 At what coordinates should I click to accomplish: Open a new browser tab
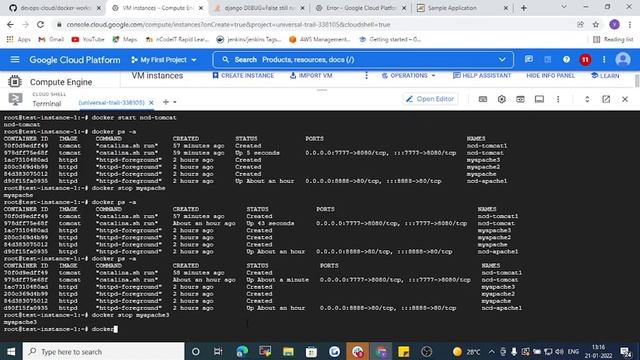[524, 8]
